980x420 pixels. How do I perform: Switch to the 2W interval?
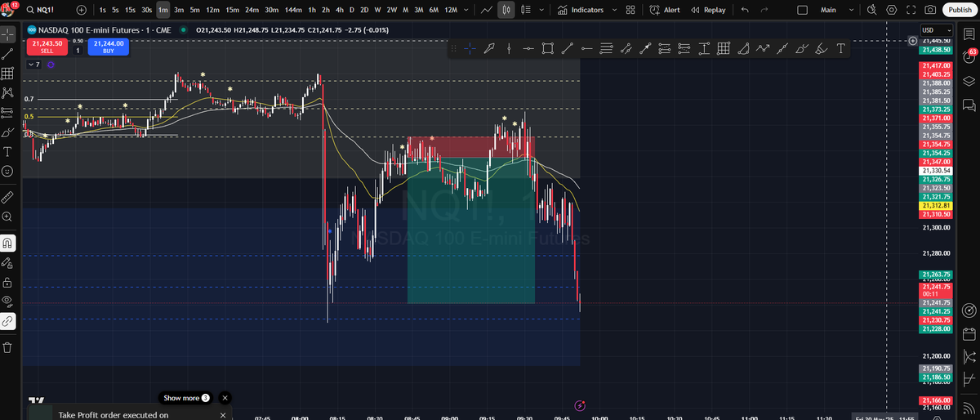(392, 10)
